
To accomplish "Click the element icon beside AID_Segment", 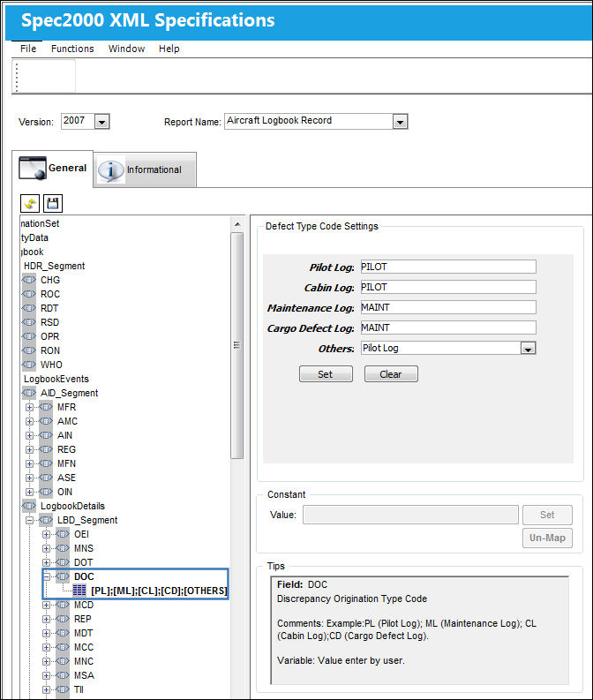I will pos(29,393).
